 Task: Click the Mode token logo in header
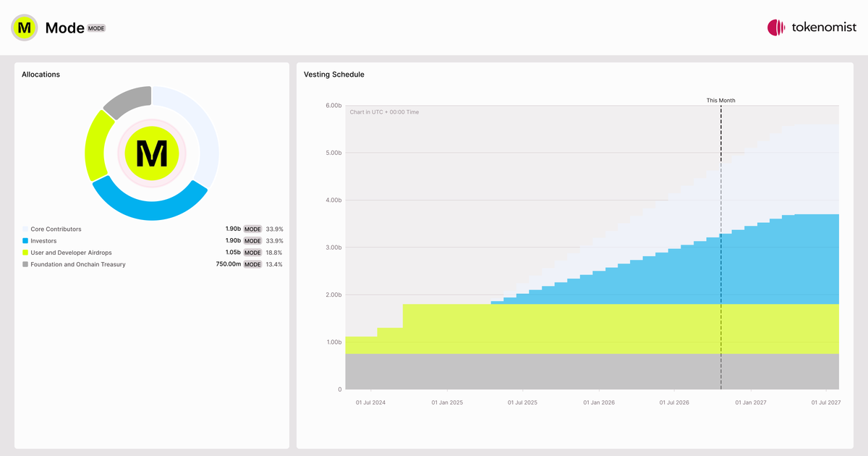coord(25,28)
